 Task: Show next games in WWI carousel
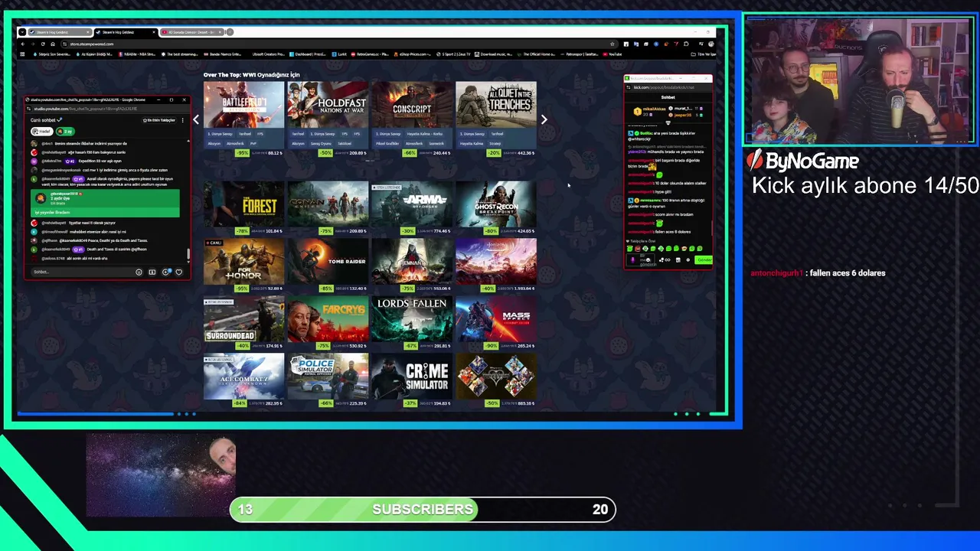[544, 119]
